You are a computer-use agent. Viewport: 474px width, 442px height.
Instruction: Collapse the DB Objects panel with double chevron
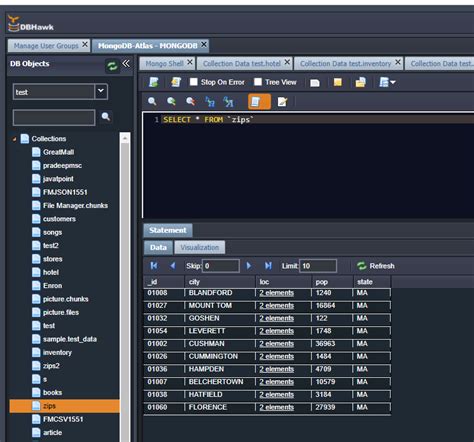[x=126, y=64]
